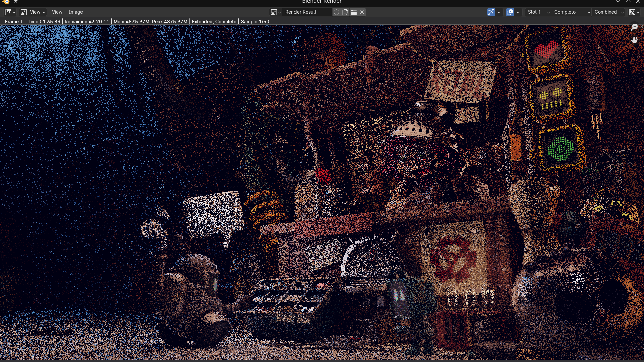Click the Blender logo in title bar
This screenshot has height=362, width=644.
pyautogui.click(x=6, y=2)
